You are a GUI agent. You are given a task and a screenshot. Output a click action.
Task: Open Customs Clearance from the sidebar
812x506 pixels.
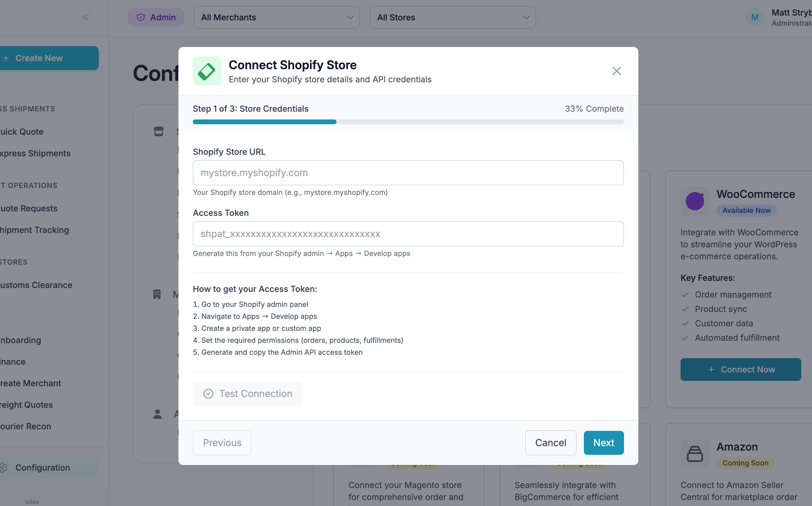36,285
